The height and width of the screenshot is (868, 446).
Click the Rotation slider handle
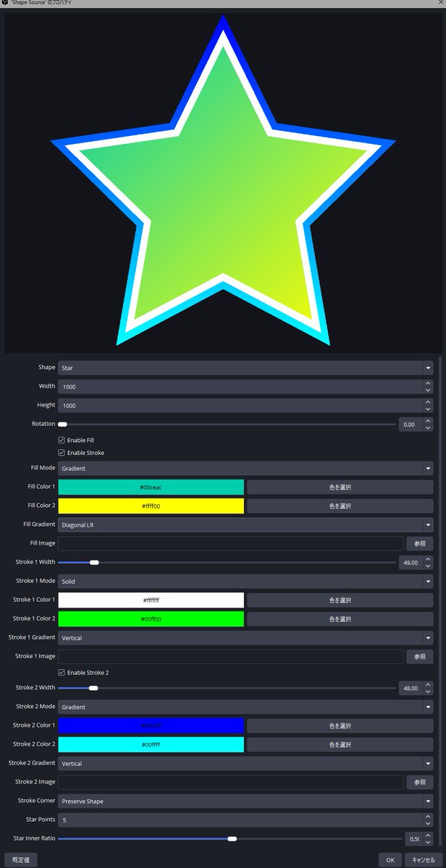tap(62, 425)
